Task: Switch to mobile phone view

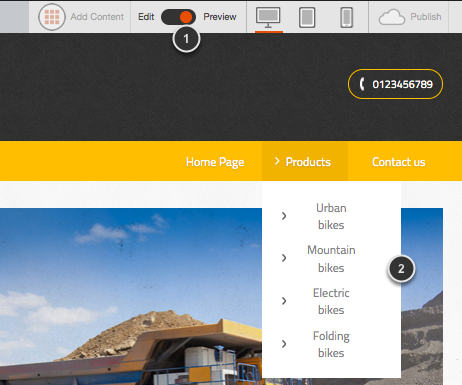Action: tap(347, 18)
